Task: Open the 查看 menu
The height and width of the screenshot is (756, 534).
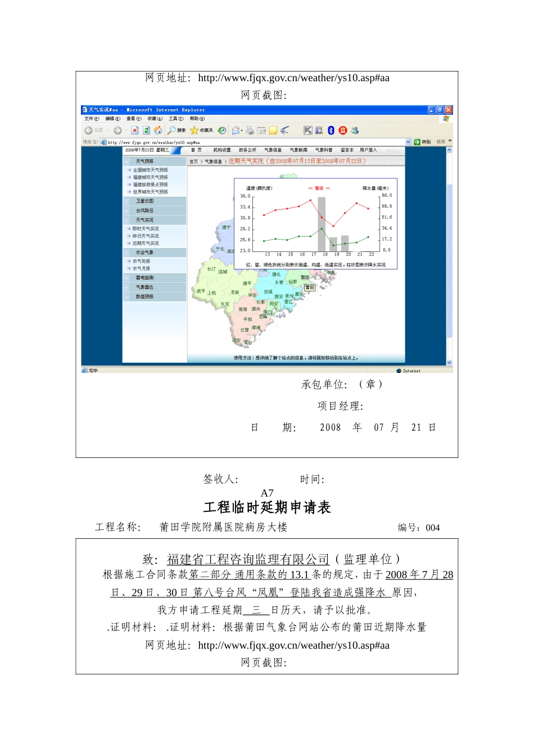Action: pyautogui.click(x=134, y=119)
